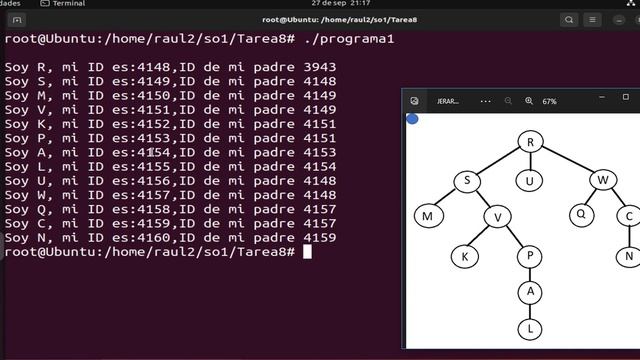The image size is (640, 360).
Task: Open image viewer more options dots
Action: pyautogui.click(x=485, y=101)
